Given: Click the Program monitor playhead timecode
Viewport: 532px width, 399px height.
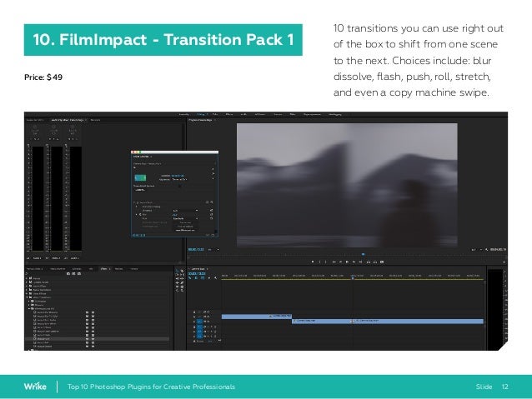Looking at the screenshot, I should [x=196, y=250].
